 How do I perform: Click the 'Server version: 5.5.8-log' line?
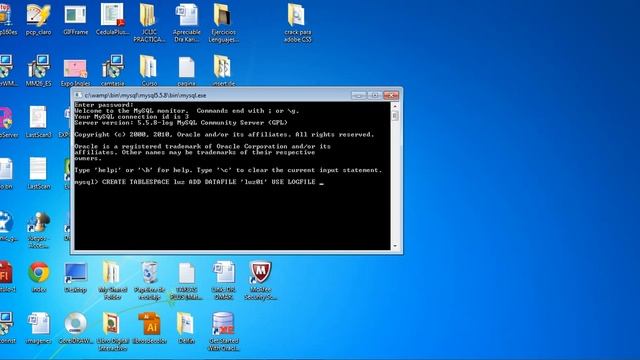(181, 122)
